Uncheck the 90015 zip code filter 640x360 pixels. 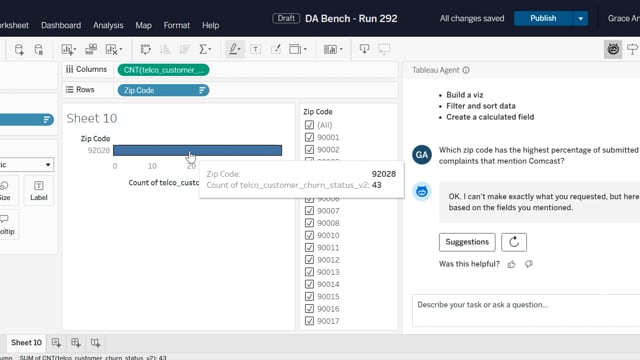309,296
